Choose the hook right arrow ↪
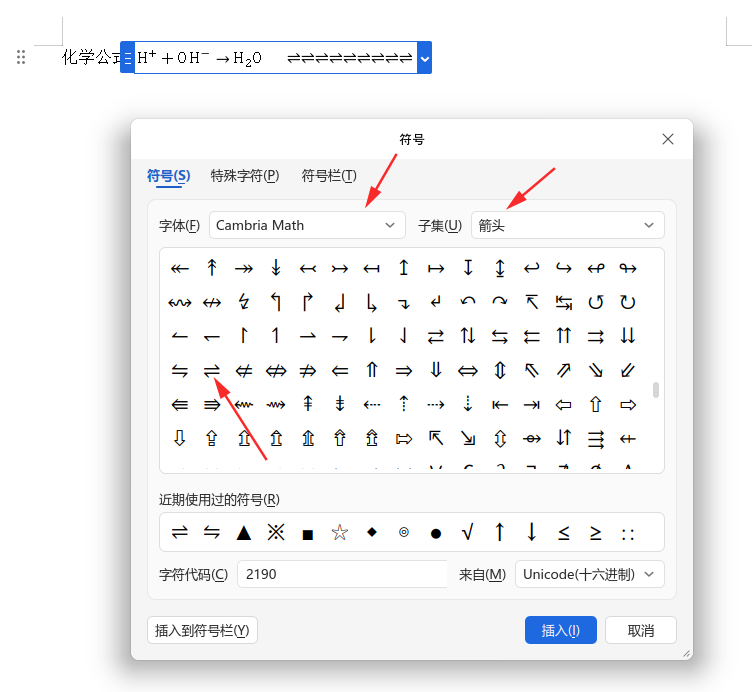The image size is (752, 692). click(x=564, y=268)
